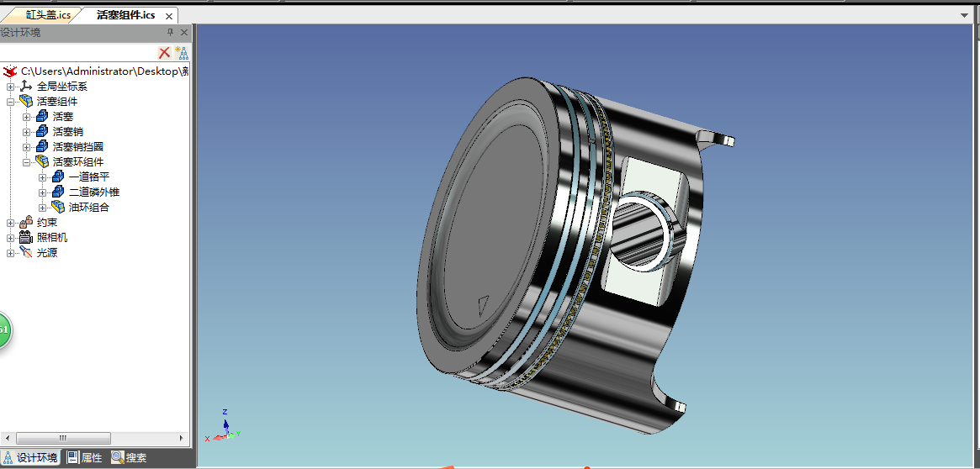Select 光源 label in the tree
The height and width of the screenshot is (469, 980).
47,253
